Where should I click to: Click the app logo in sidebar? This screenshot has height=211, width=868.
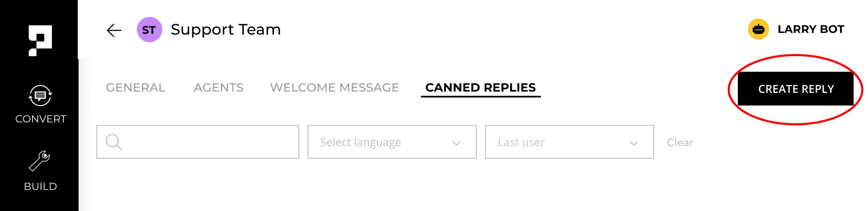(40, 41)
